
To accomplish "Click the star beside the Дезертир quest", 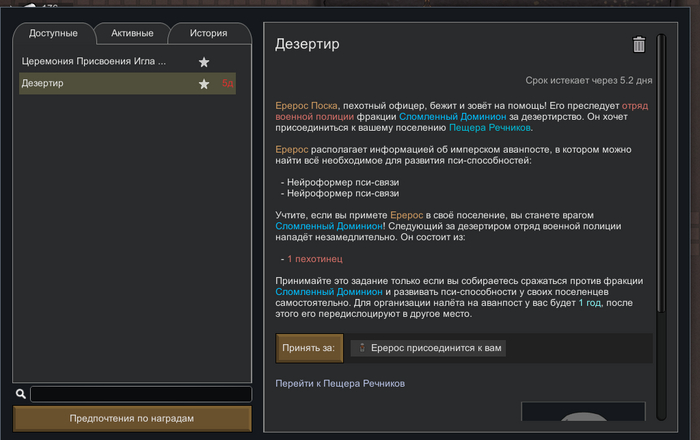I will tap(204, 84).
